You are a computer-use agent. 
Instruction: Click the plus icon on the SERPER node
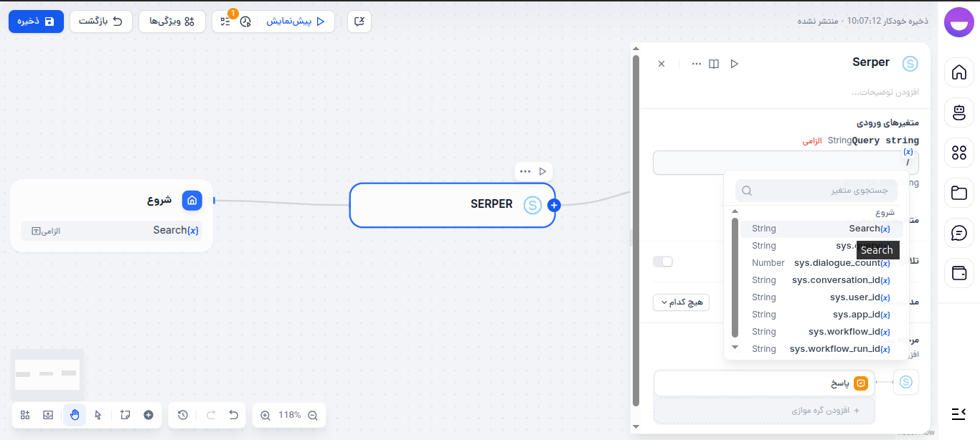[553, 205]
